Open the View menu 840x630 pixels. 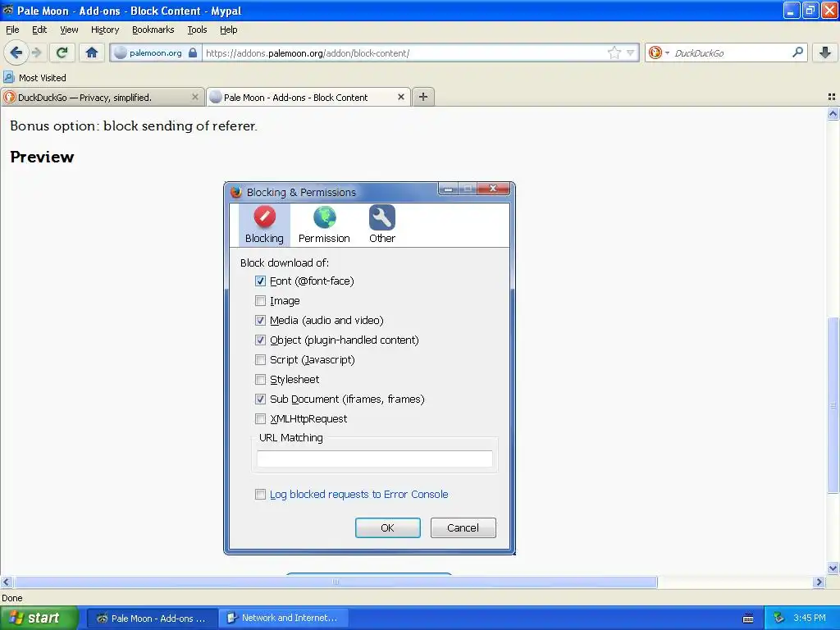point(69,30)
